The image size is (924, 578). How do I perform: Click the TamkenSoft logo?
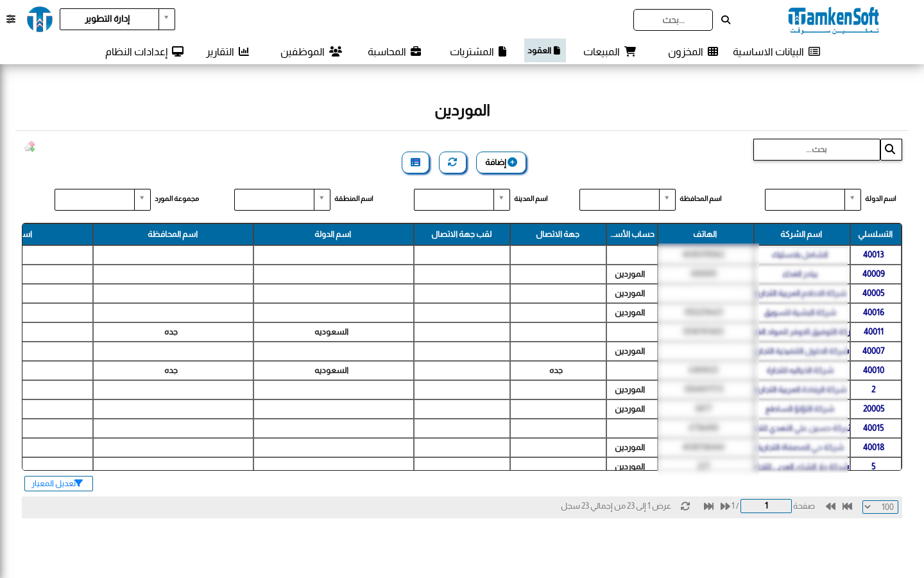[x=834, y=20]
